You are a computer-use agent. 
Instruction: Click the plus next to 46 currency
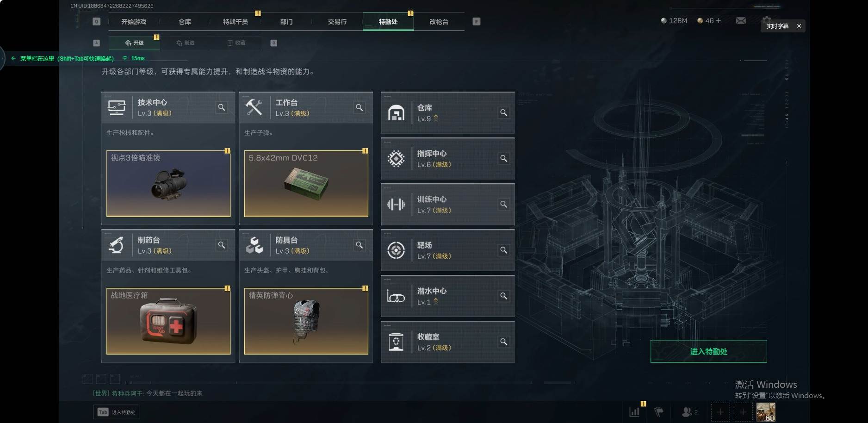(718, 21)
